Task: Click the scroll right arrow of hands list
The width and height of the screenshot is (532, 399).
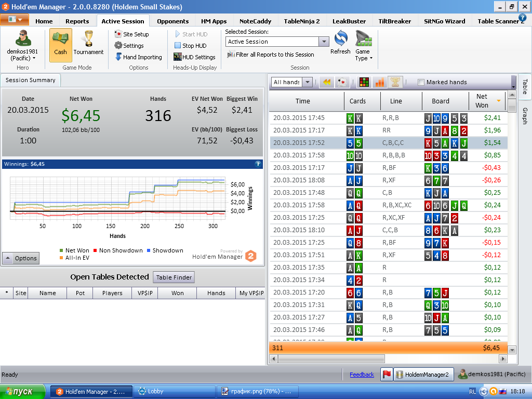Action: click(503, 358)
